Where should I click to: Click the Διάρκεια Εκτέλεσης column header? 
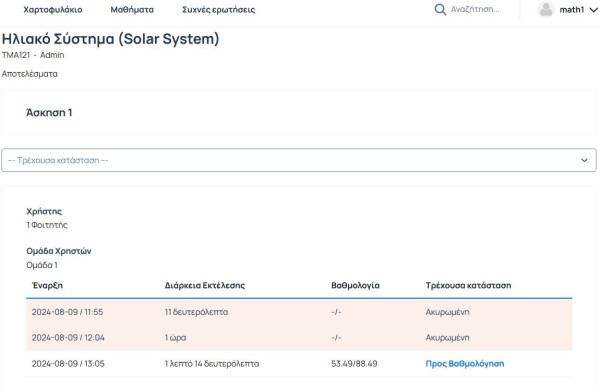pyautogui.click(x=205, y=285)
